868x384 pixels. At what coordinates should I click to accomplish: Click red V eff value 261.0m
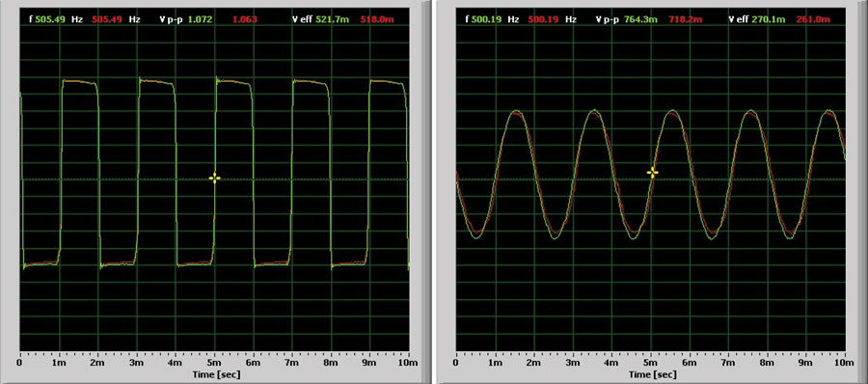815,19
